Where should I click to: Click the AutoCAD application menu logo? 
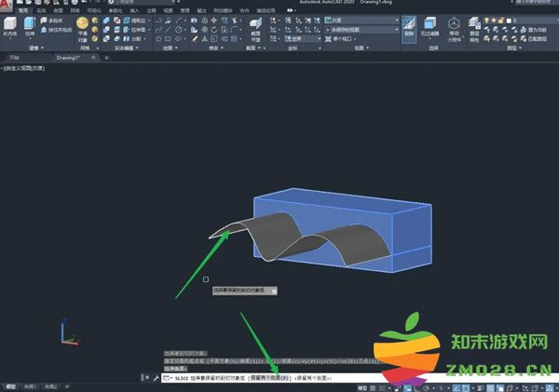pyautogui.click(x=5, y=5)
